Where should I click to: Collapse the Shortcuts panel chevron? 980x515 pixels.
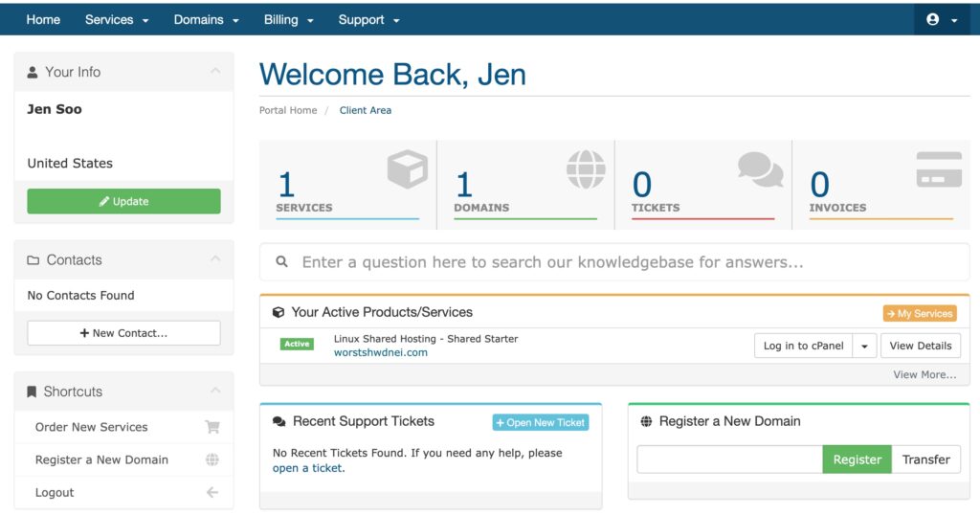click(x=215, y=391)
